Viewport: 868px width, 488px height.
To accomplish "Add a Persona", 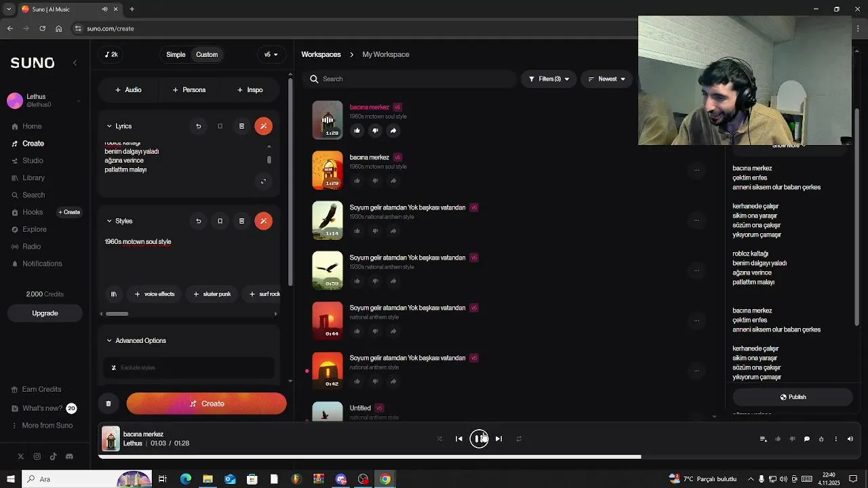I will 189,90.
